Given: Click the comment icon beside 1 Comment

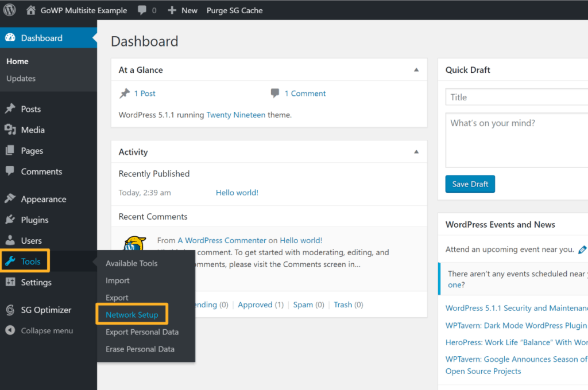Looking at the screenshot, I should 275,93.
